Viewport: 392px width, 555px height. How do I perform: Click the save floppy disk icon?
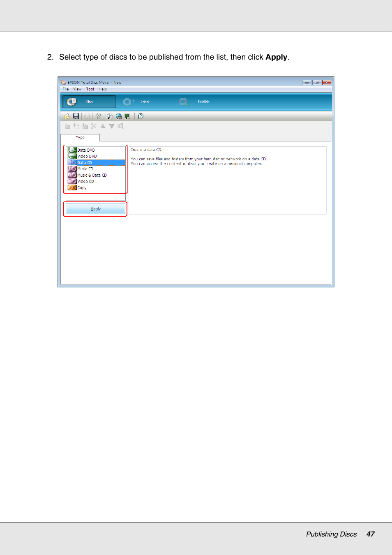(76, 116)
